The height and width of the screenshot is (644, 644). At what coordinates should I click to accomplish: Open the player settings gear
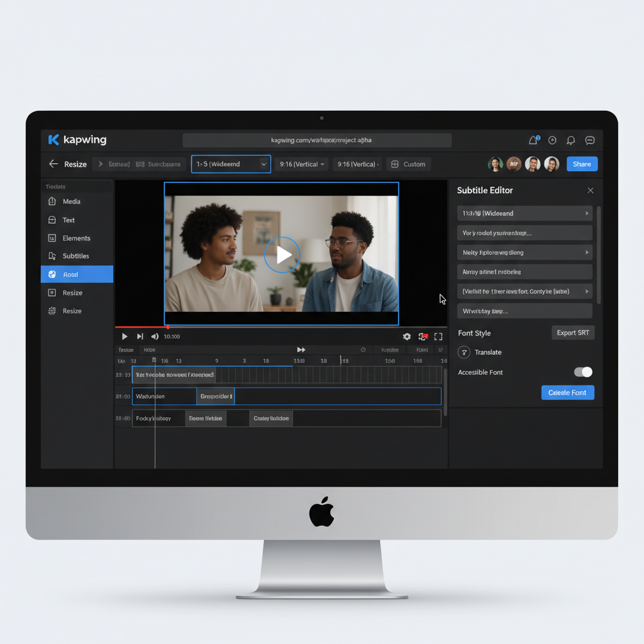point(407,336)
